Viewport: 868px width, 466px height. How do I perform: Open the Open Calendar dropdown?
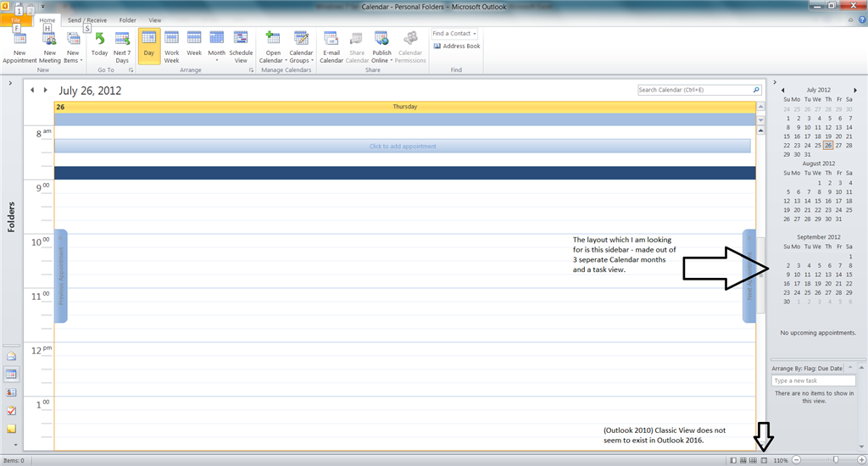click(273, 47)
